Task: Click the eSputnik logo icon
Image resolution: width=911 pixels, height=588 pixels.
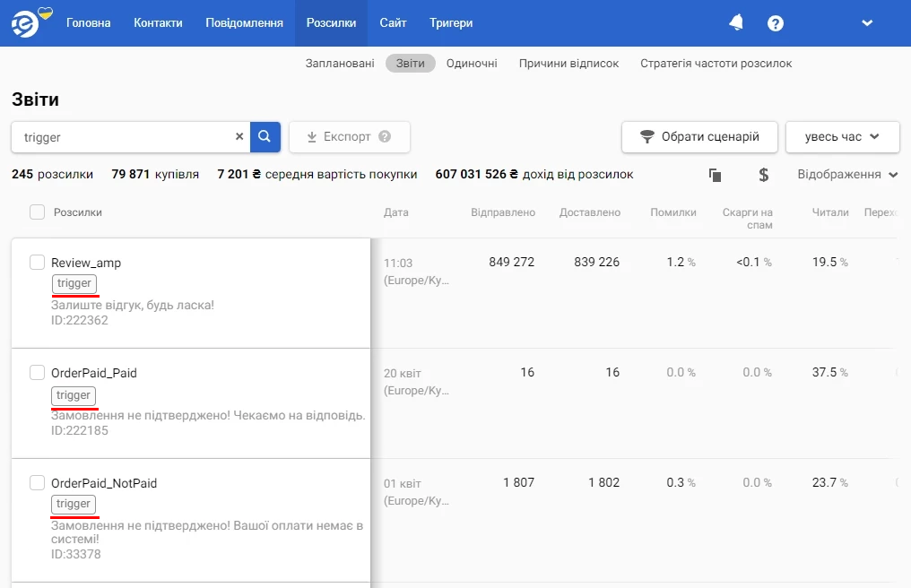Action: point(25,23)
